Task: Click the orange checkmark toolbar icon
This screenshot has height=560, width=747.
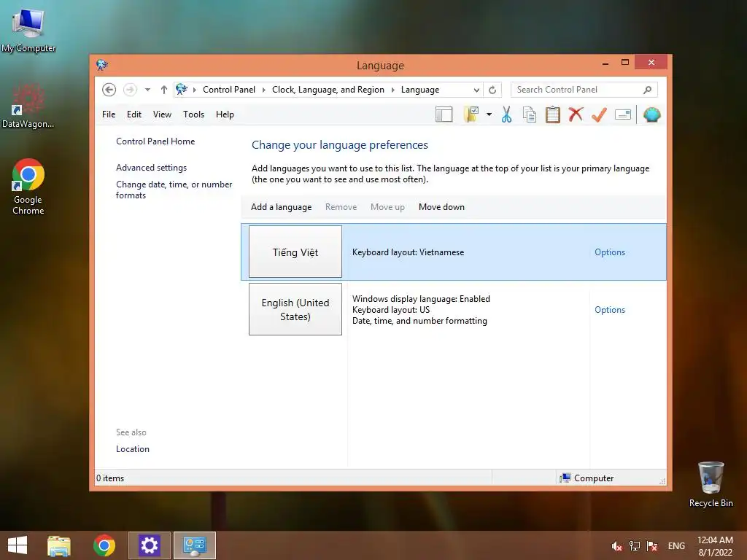Action: (x=600, y=114)
